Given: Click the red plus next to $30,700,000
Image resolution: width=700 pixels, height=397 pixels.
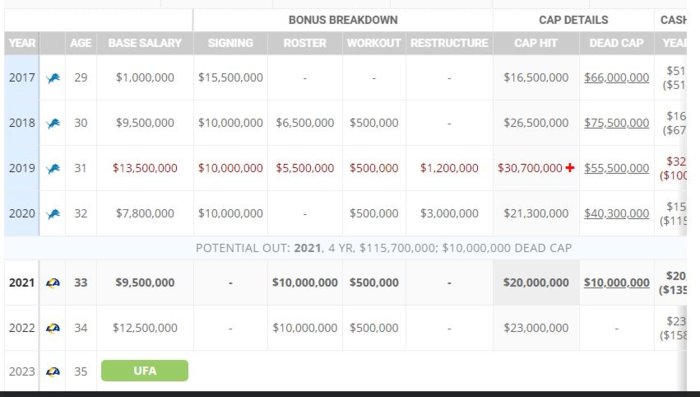Looking at the screenshot, I should click(570, 168).
